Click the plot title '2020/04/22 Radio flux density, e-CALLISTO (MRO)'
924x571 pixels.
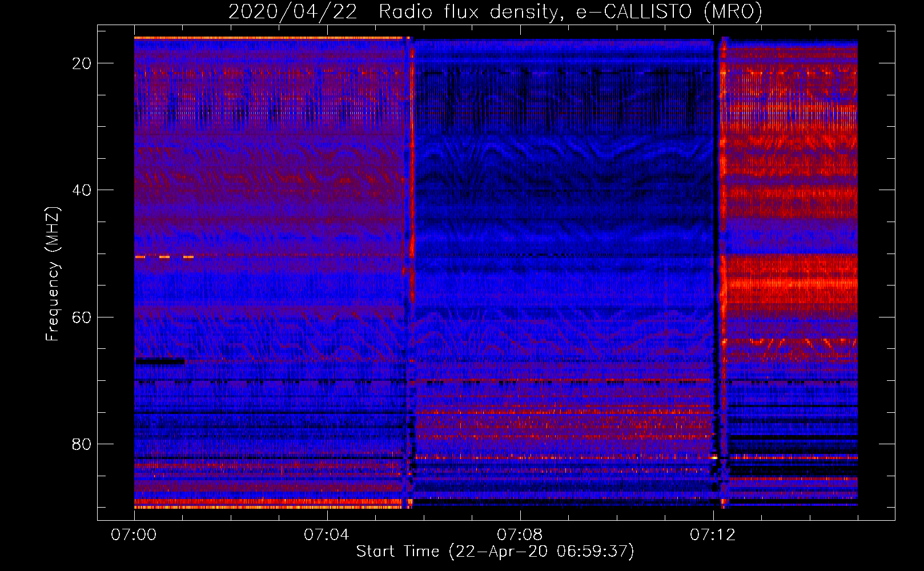[495, 11]
